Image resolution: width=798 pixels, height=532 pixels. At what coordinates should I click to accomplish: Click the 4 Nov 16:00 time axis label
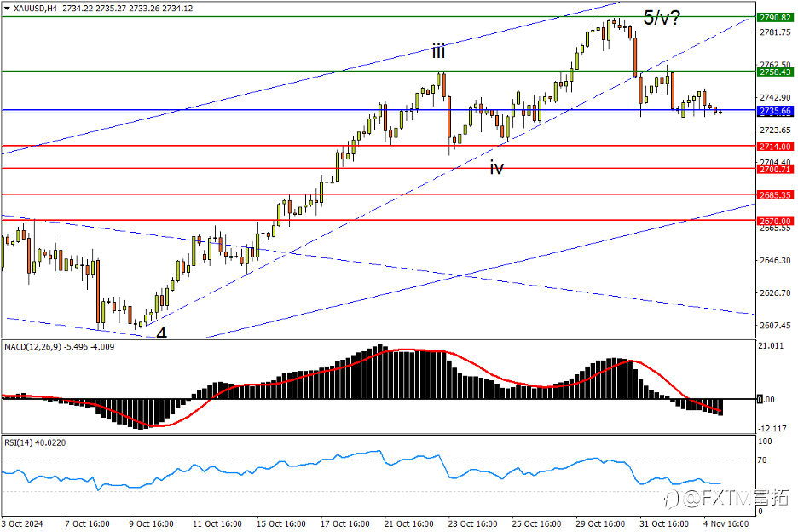click(726, 523)
